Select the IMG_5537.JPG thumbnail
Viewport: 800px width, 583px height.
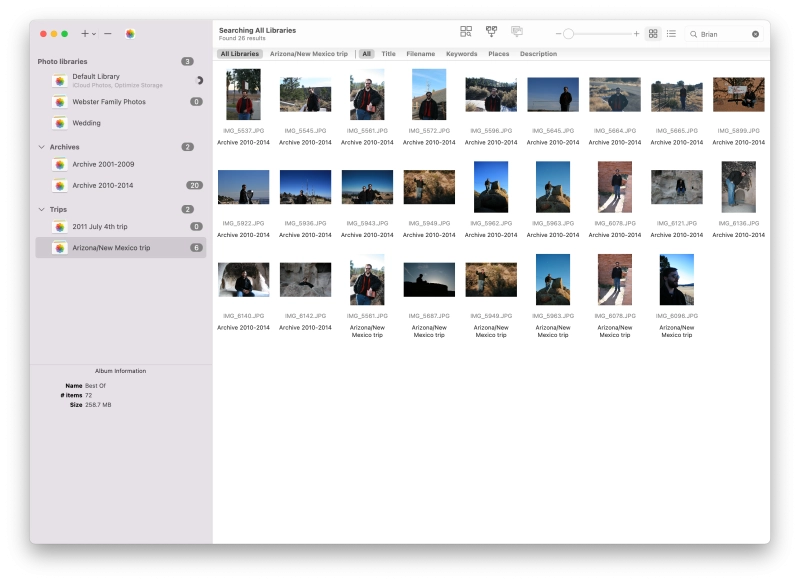(x=243, y=95)
